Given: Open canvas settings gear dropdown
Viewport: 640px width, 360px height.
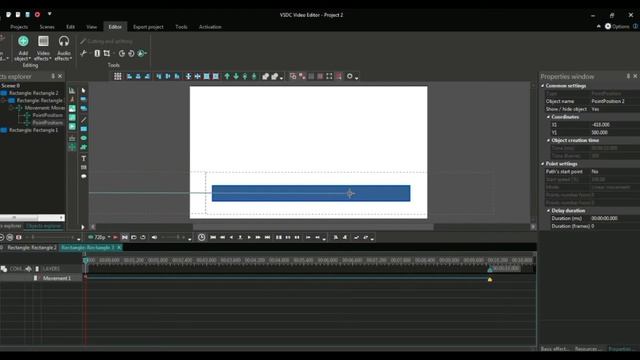Looking at the screenshot, I should click(352, 76).
